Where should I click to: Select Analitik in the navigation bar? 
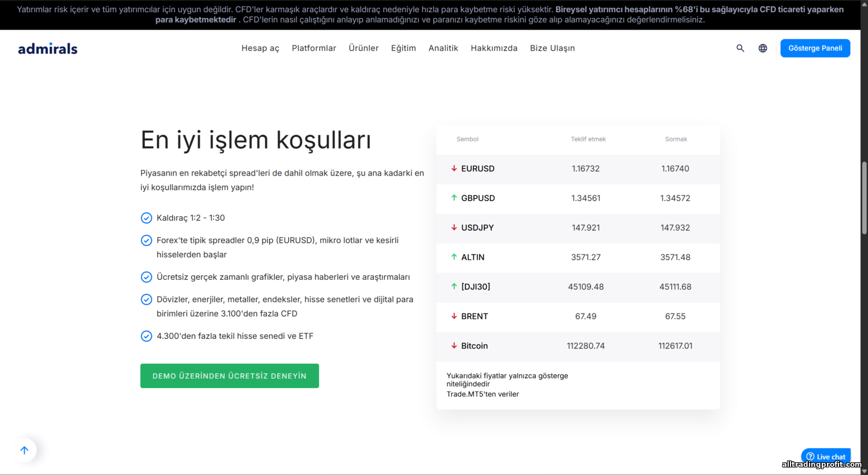(x=443, y=48)
